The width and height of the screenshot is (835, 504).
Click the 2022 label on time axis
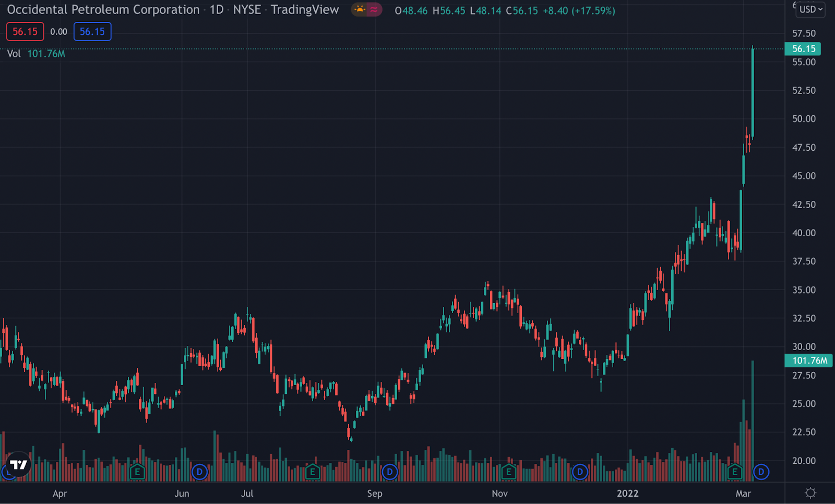627,494
